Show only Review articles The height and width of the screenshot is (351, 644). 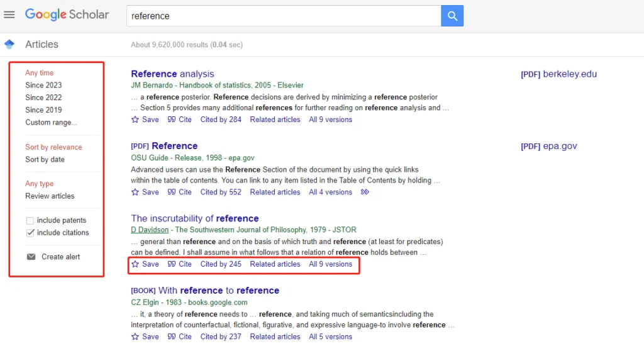point(50,196)
